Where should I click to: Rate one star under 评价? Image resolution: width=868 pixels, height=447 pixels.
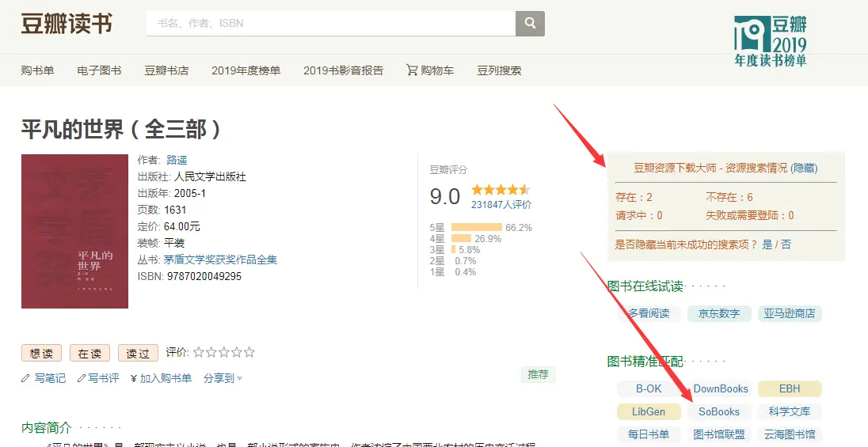tap(199, 352)
